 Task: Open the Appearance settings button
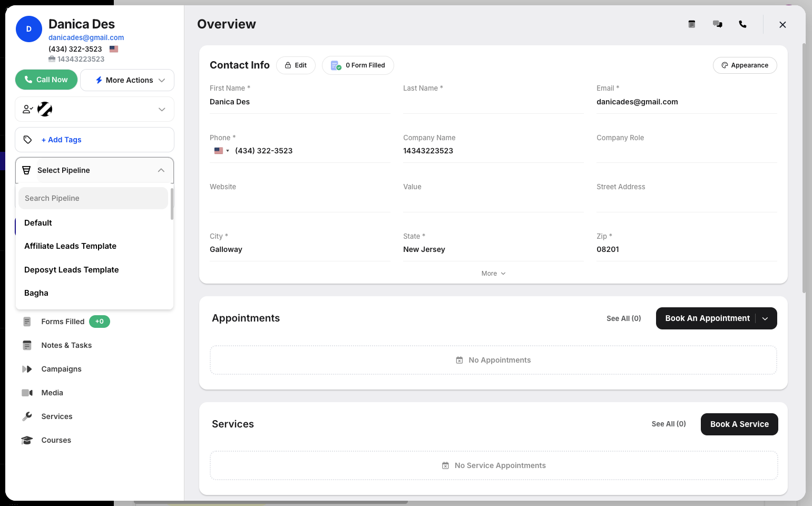(x=745, y=65)
